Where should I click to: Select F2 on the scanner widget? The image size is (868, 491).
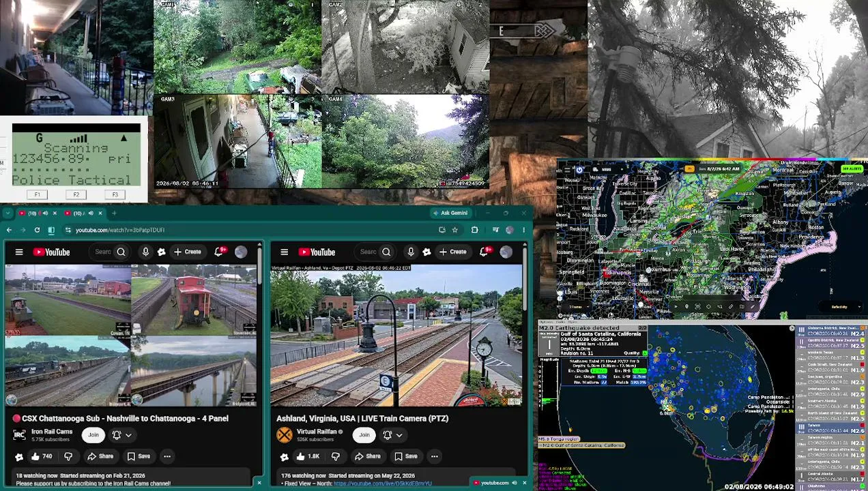[x=76, y=195]
